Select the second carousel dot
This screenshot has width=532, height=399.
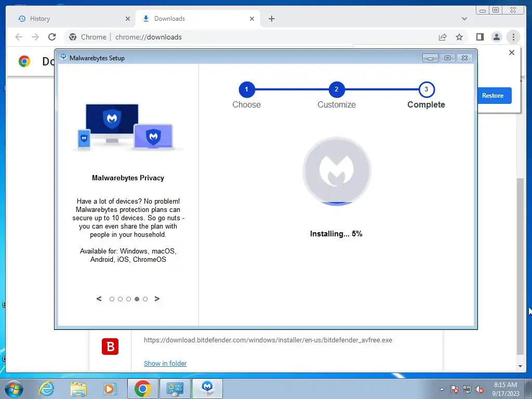120,299
